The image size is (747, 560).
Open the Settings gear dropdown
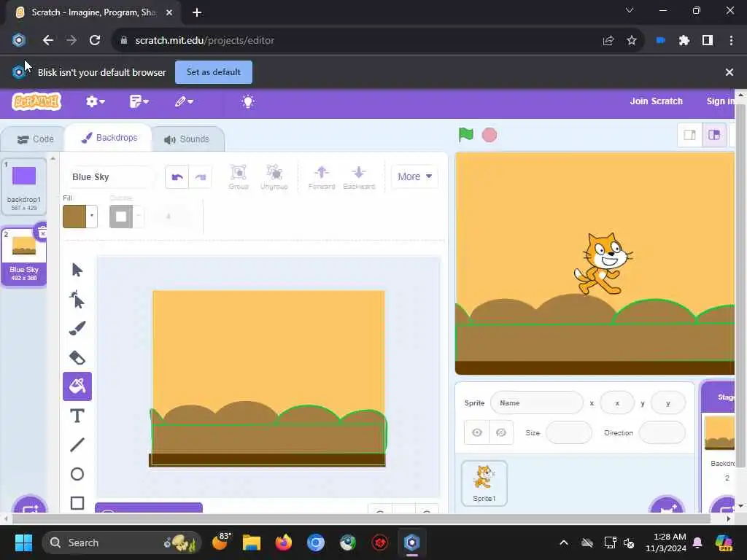pos(95,101)
